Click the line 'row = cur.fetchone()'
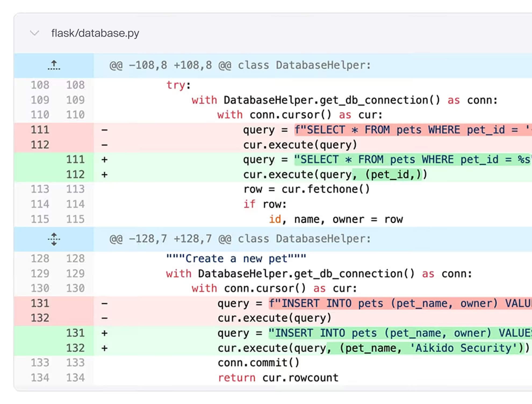The image size is (532, 404). [306, 189]
